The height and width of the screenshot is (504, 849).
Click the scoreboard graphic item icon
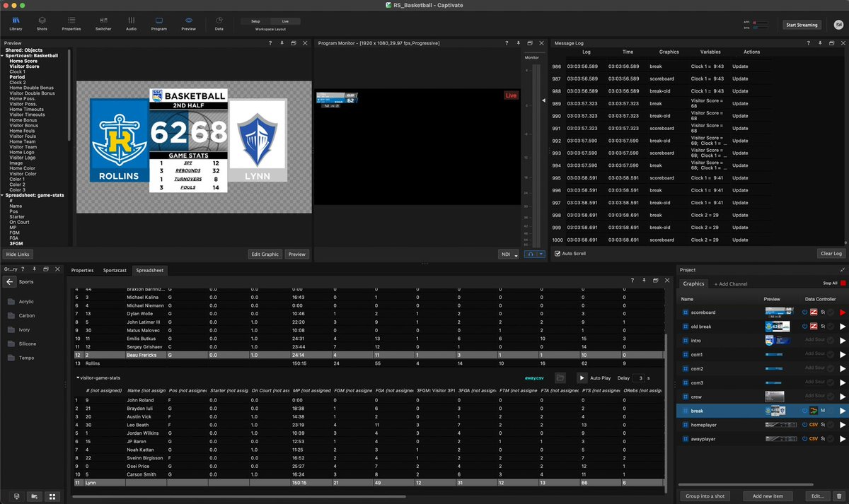click(685, 312)
